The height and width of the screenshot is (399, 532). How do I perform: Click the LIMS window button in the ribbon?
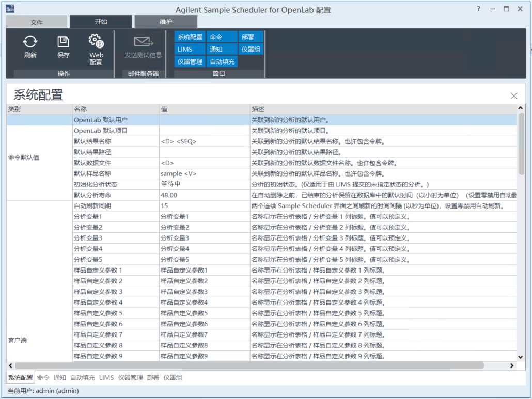(190, 50)
